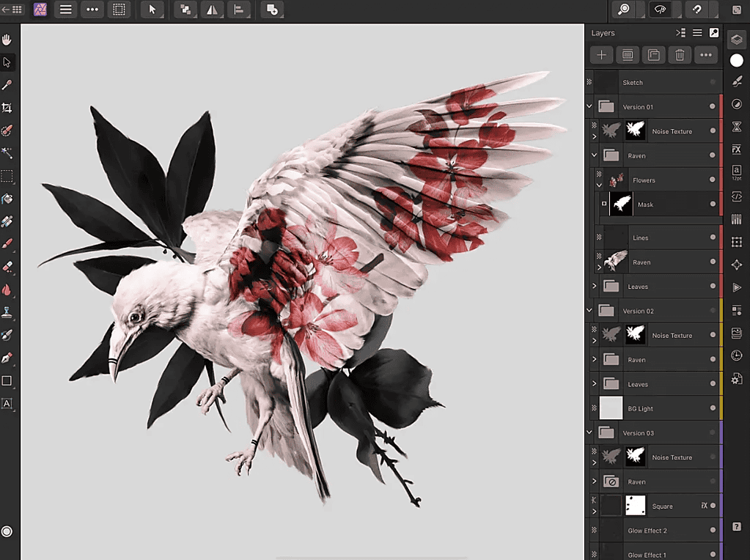Viewport: 750px width, 560px height.
Task: Open the Arrange order options
Action: coord(185,10)
